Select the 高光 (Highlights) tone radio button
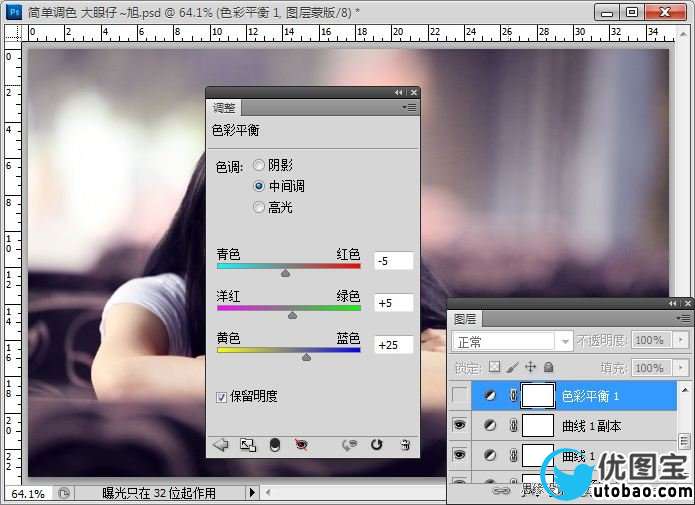 point(260,207)
